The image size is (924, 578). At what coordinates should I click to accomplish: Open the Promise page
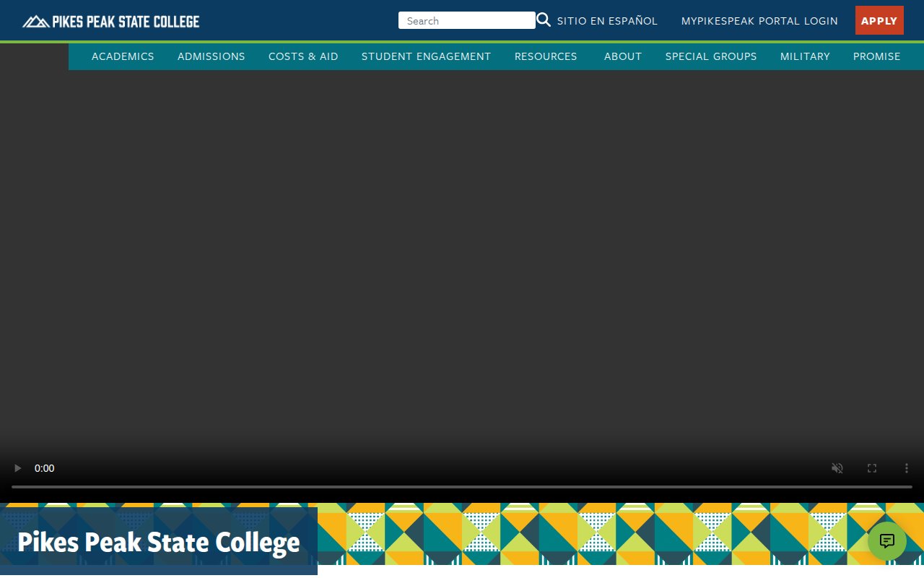tap(876, 56)
